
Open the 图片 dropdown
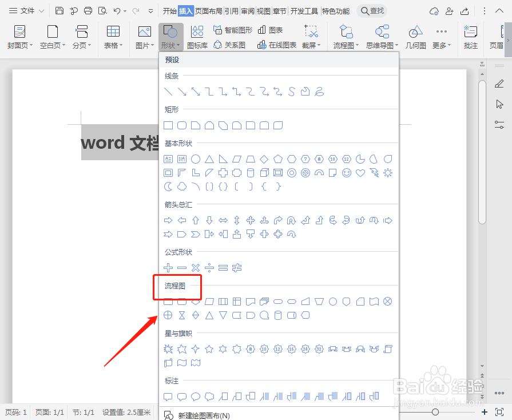click(145, 37)
